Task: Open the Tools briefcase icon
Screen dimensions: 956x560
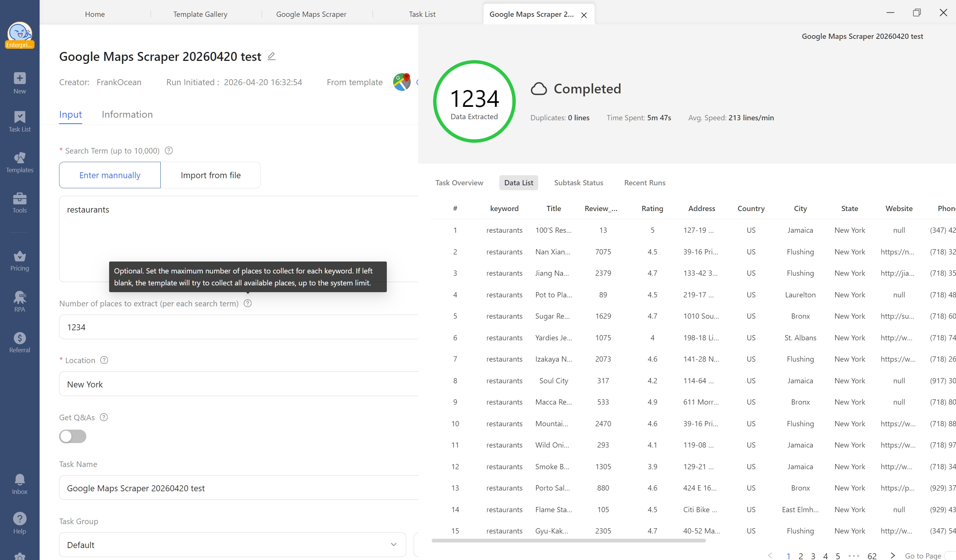Action: (20, 198)
